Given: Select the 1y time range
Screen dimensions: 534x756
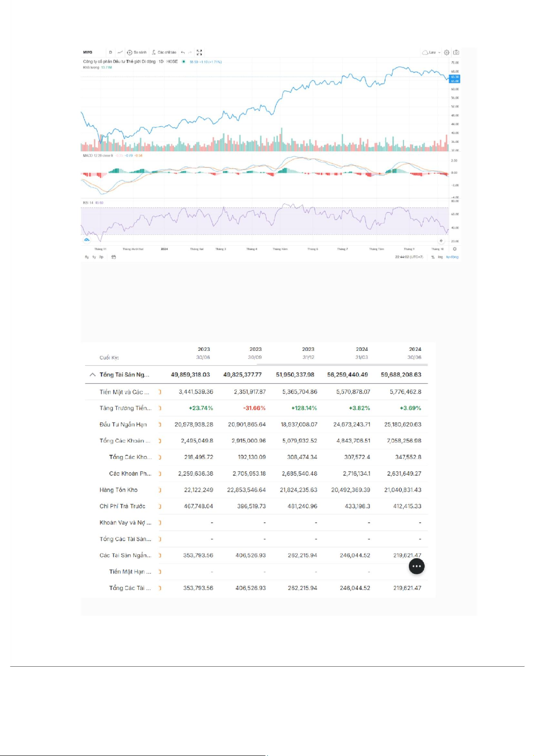Looking at the screenshot, I should click(94, 257).
